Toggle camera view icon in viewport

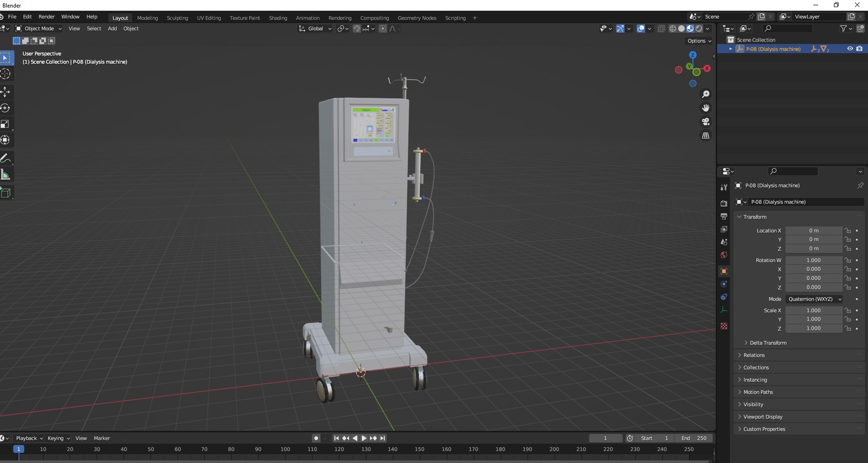pyautogui.click(x=705, y=122)
